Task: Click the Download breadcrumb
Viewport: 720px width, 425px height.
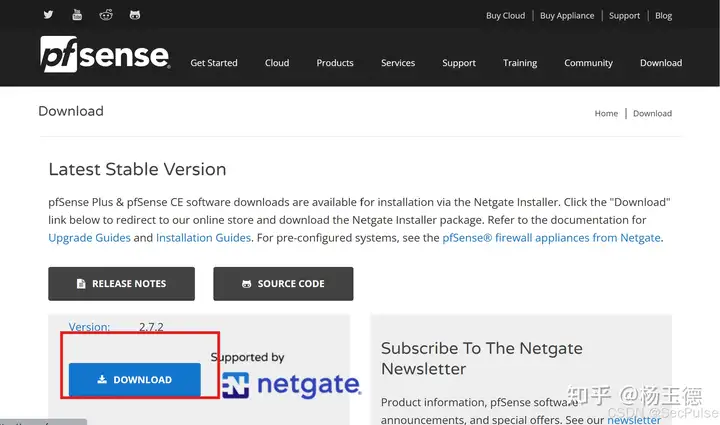Action: click(652, 113)
